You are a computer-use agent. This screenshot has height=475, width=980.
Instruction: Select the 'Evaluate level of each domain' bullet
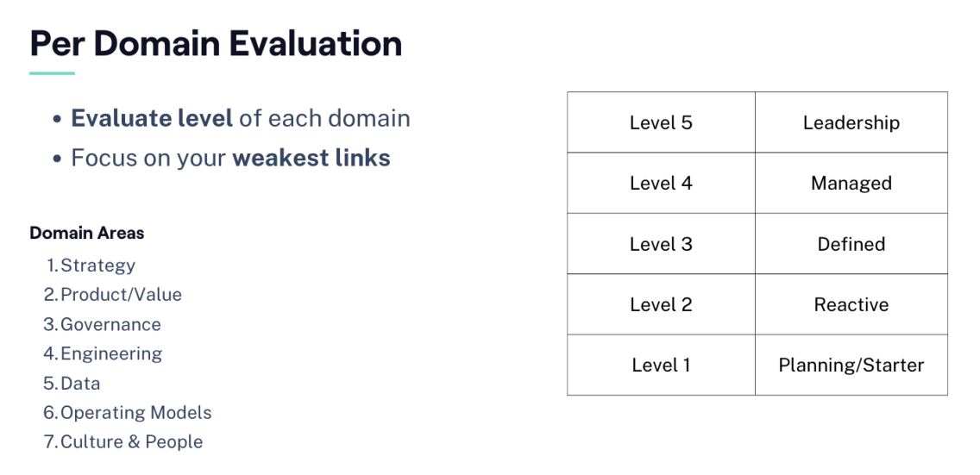240,118
